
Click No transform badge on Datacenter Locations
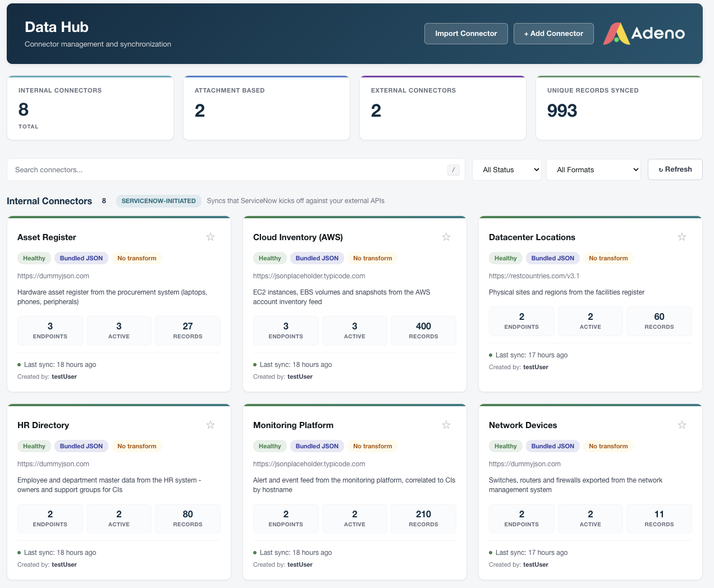coord(608,258)
